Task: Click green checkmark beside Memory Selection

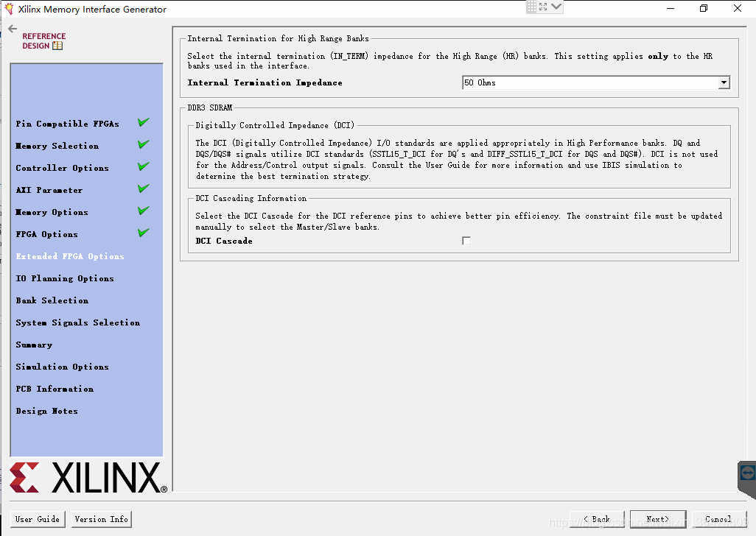Action: (143, 144)
